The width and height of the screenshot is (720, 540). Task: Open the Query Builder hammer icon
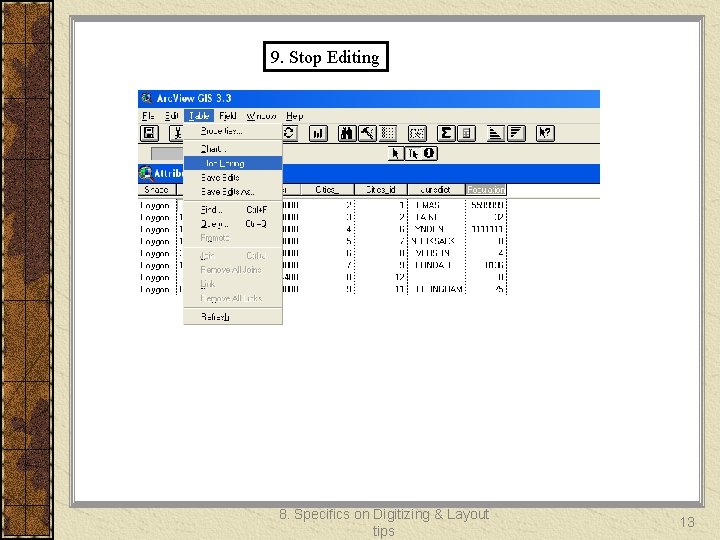point(367,133)
